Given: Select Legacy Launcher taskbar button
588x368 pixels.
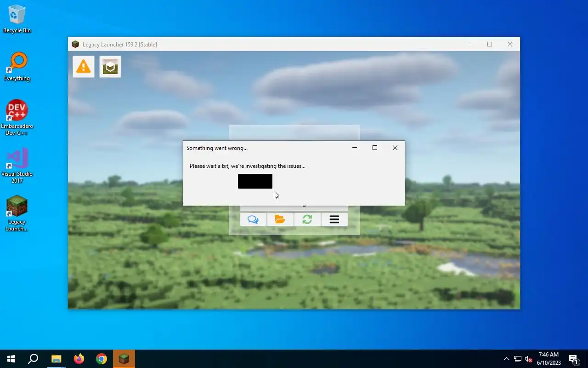Looking at the screenshot, I should [124, 359].
